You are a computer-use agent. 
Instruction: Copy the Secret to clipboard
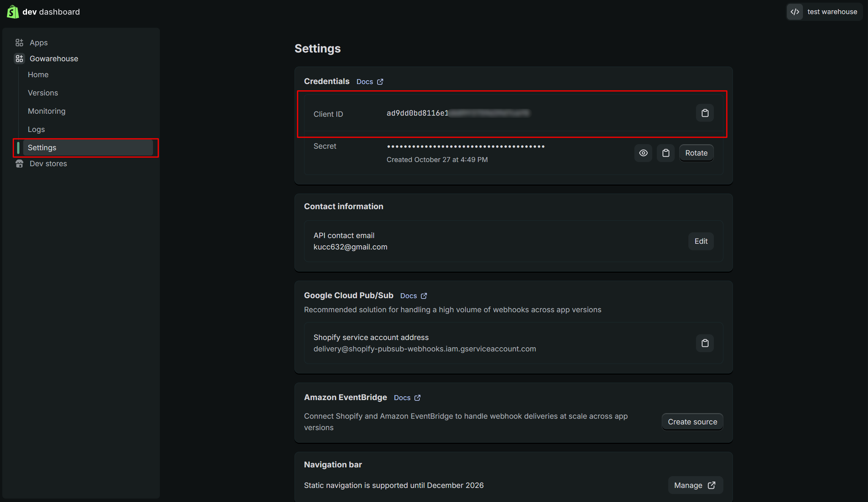666,153
